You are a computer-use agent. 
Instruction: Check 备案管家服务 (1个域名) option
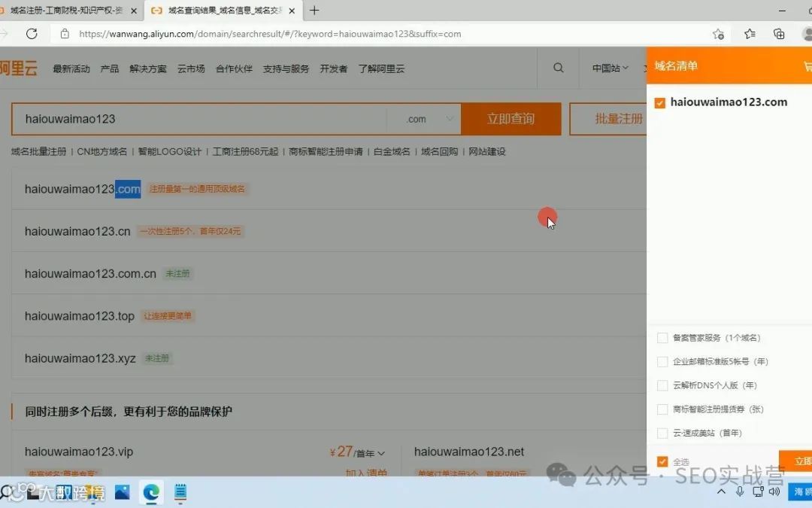(x=662, y=338)
